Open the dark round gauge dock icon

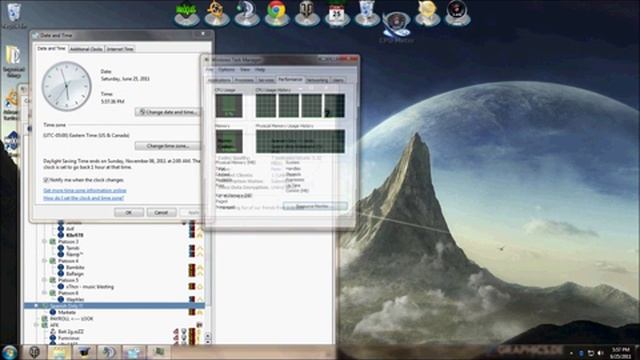(457, 13)
